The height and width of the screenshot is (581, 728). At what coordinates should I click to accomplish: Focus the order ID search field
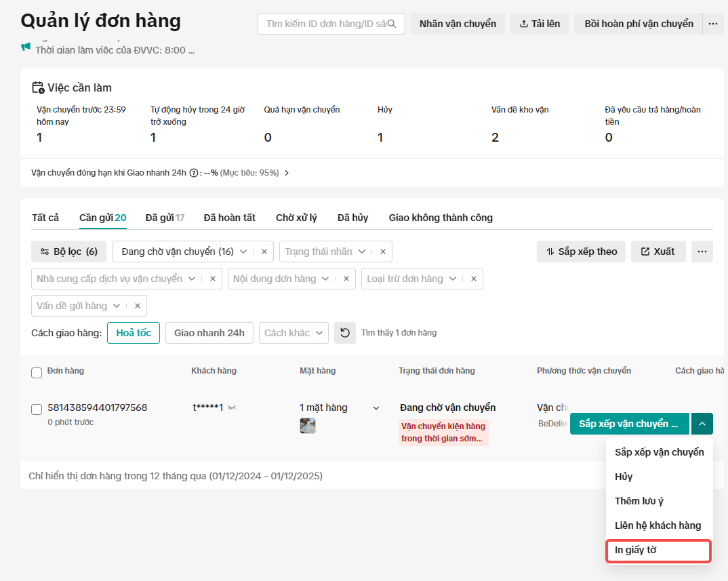pyautogui.click(x=324, y=24)
